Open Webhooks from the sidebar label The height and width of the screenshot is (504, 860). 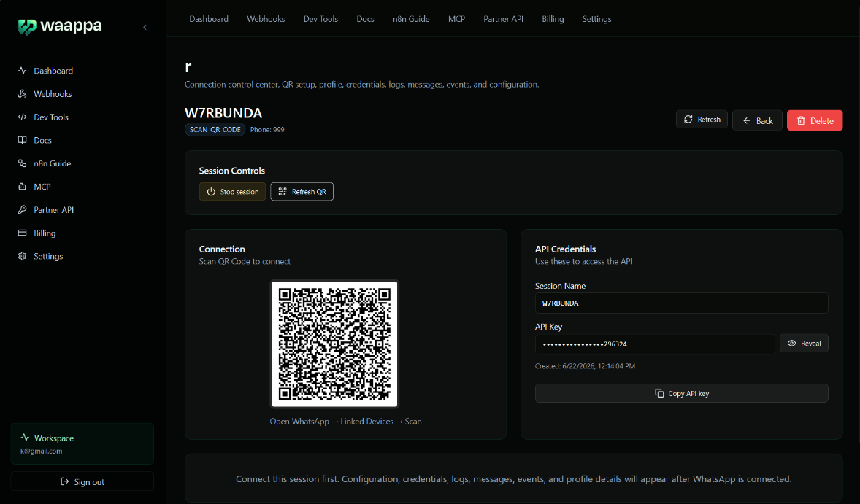(x=53, y=93)
